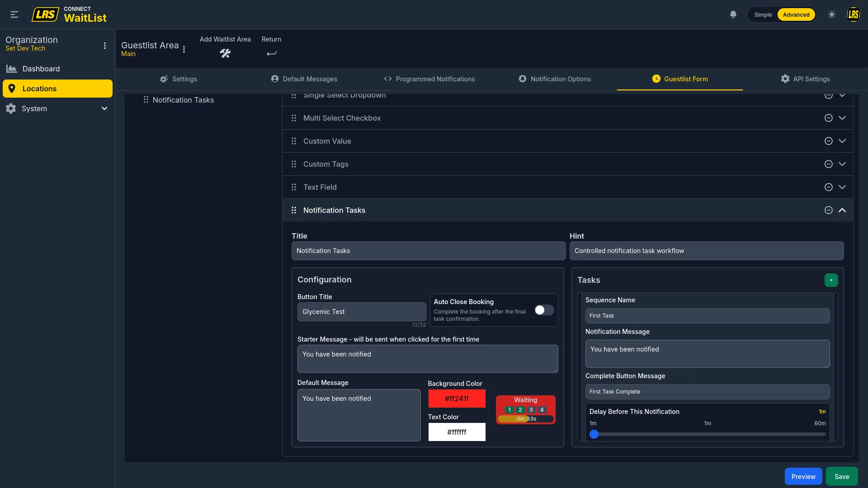The height and width of the screenshot is (488, 868).
Task: Click drag handle for Text Field row
Action: [x=294, y=187]
